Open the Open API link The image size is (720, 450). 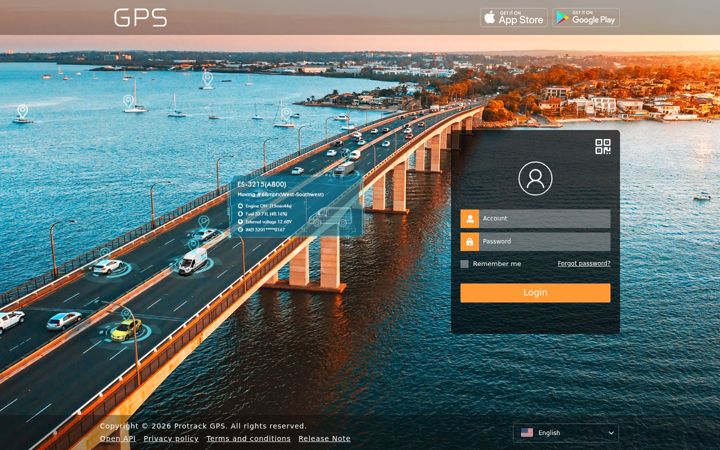(x=118, y=439)
